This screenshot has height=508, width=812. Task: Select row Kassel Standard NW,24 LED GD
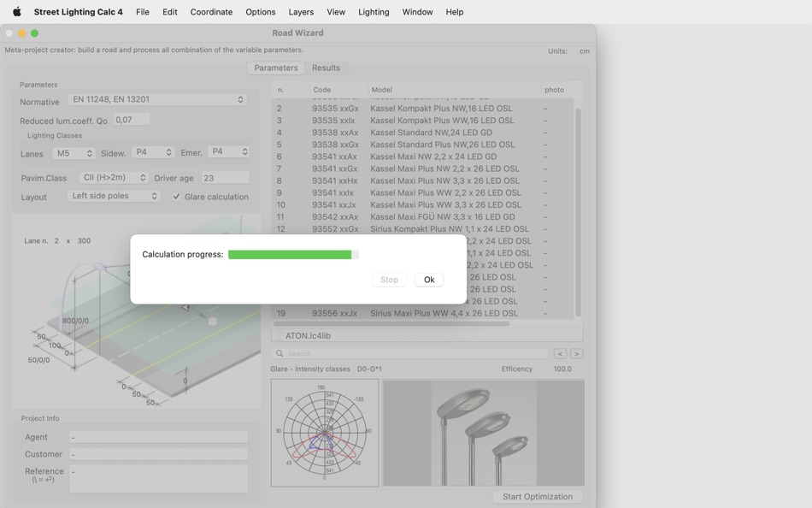tap(422, 133)
